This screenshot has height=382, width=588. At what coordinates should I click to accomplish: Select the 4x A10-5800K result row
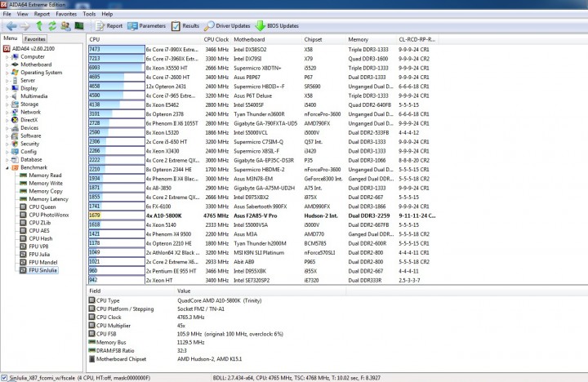click(x=262, y=215)
